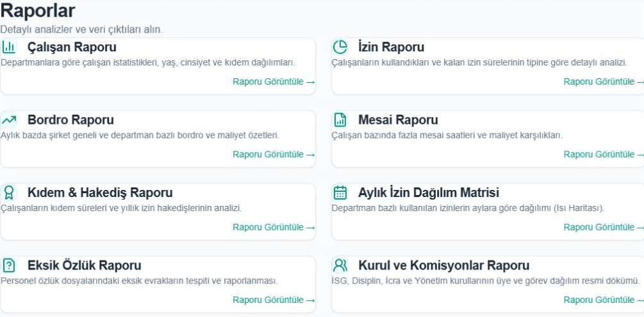Select the İzin Raporu heading
This screenshot has height=317, width=644.
pyautogui.click(x=391, y=47)
